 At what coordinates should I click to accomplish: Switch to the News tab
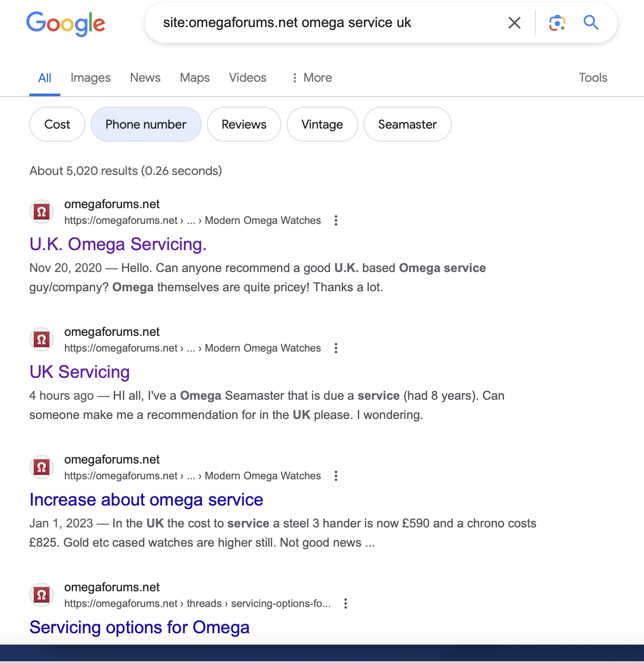point(145,78)
